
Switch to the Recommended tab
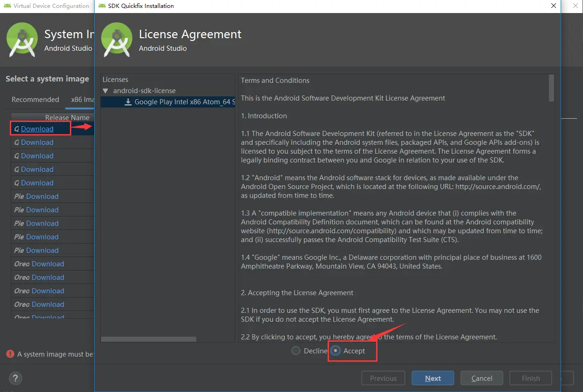tap(35, 100)
